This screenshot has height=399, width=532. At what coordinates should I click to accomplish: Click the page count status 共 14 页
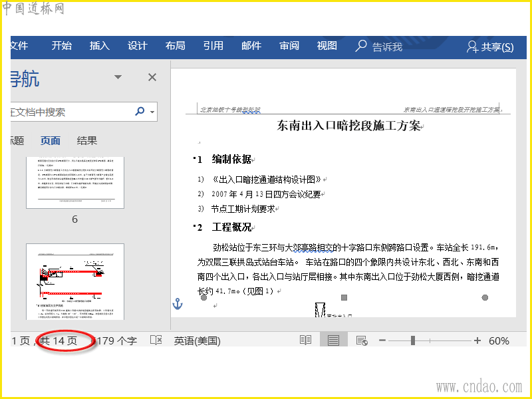point(59,340)
